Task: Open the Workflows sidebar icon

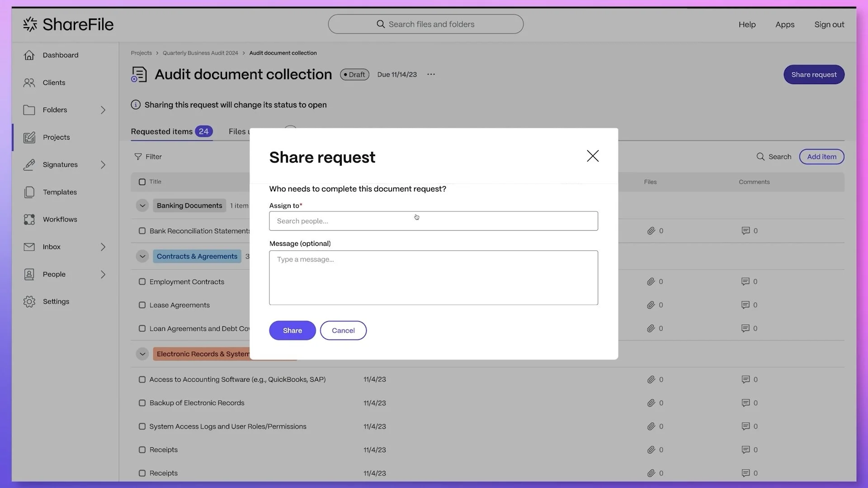Action: click(29, 220)
